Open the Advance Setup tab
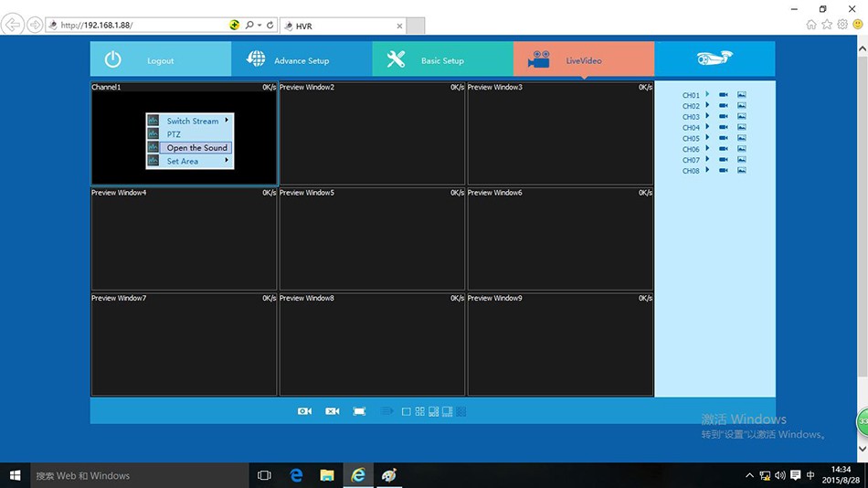 pos(301,60)
